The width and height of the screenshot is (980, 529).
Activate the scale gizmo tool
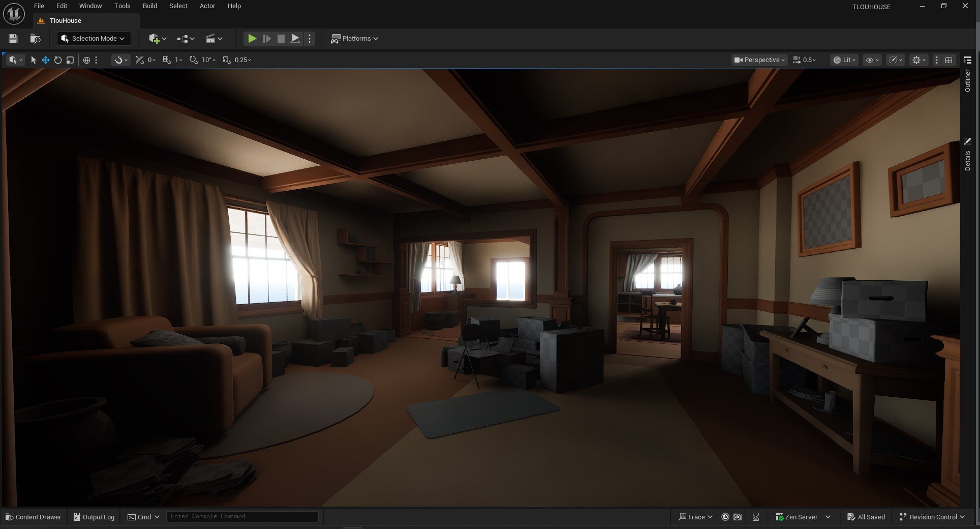click(70, 60)
